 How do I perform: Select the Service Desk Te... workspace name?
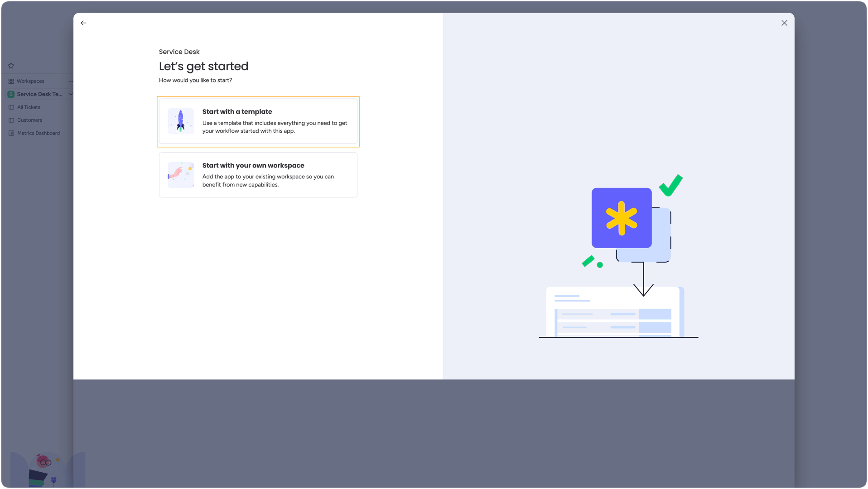pos(39,94)
